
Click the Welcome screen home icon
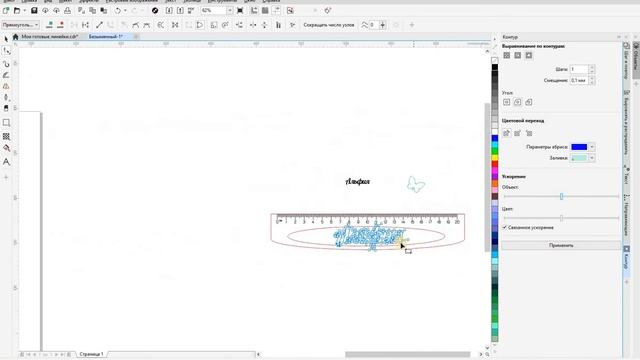(16, 37)
